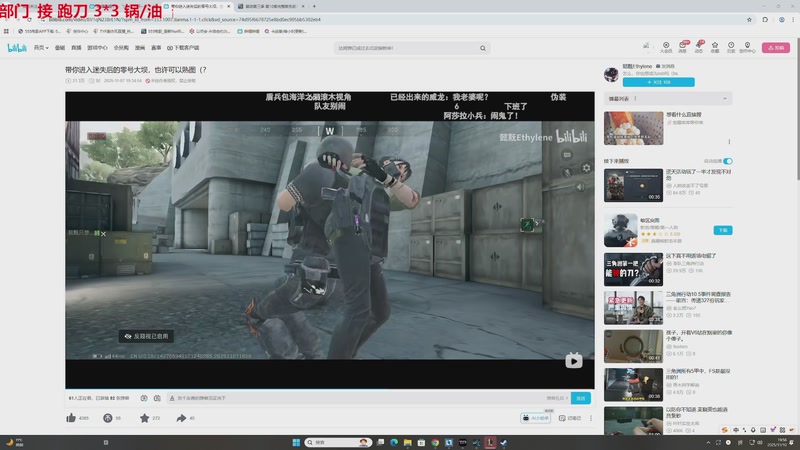Favorite the video with star icon

144,418
